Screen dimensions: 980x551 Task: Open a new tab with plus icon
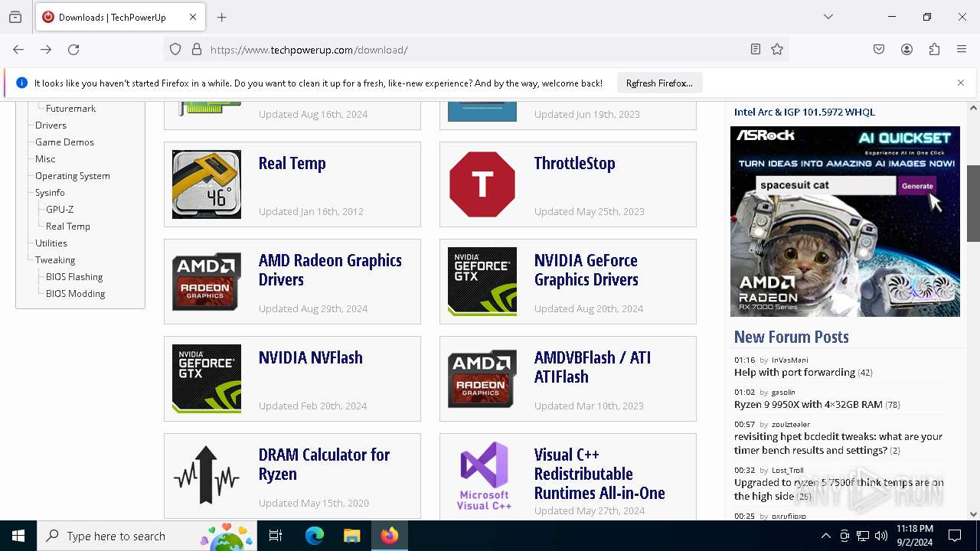coord(222,17)
